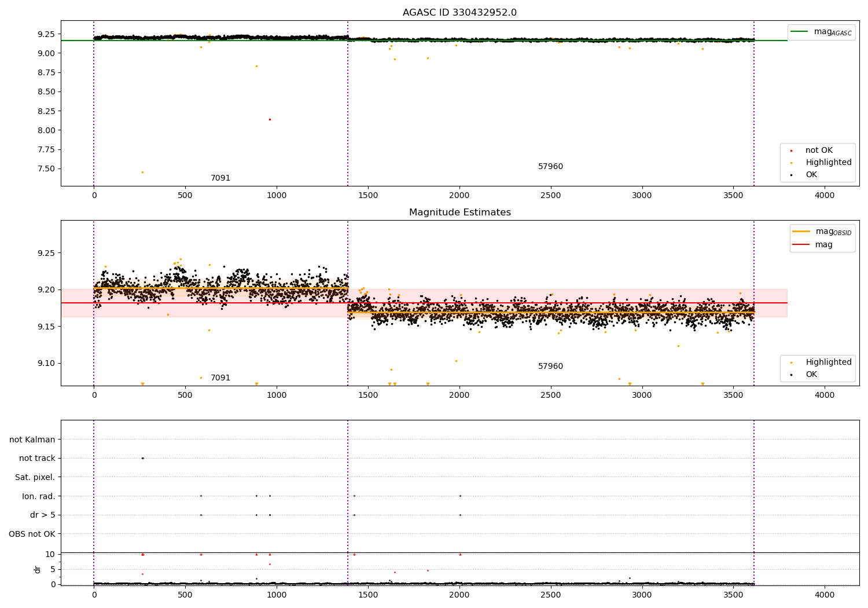Select the "5" tick on the dr axis
The image size is (868, 608).
tap(53, 569)
